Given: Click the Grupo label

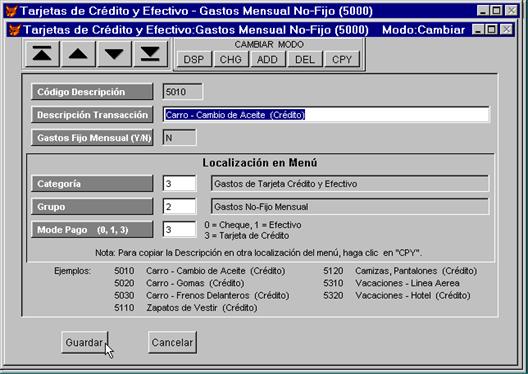Looking at the screenshot, I should [92, 207].
